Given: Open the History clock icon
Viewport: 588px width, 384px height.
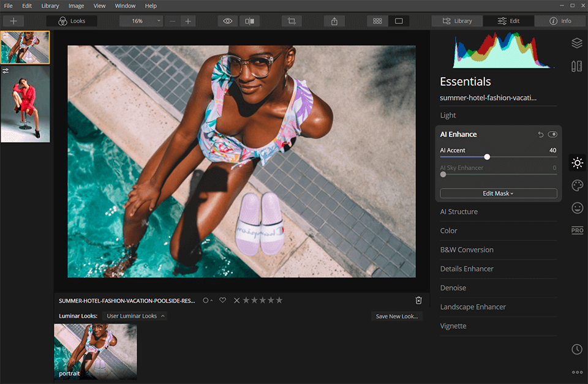Looking at the screenshot, I should (576, 349).
